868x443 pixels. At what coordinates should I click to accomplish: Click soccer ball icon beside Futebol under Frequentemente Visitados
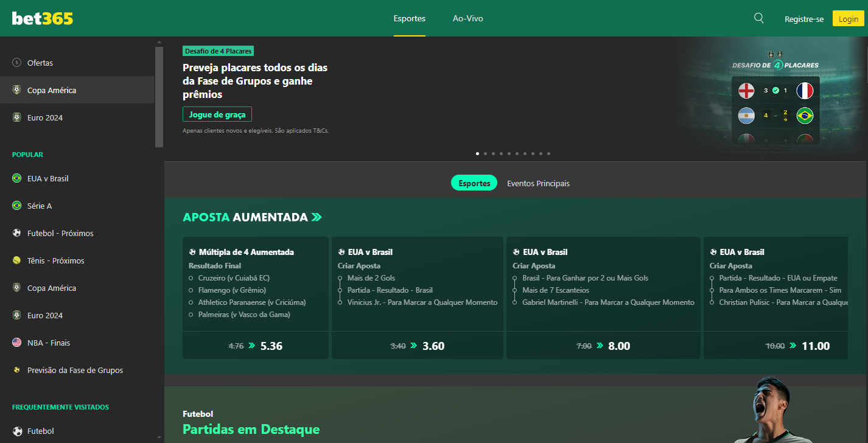click(16, 431)
